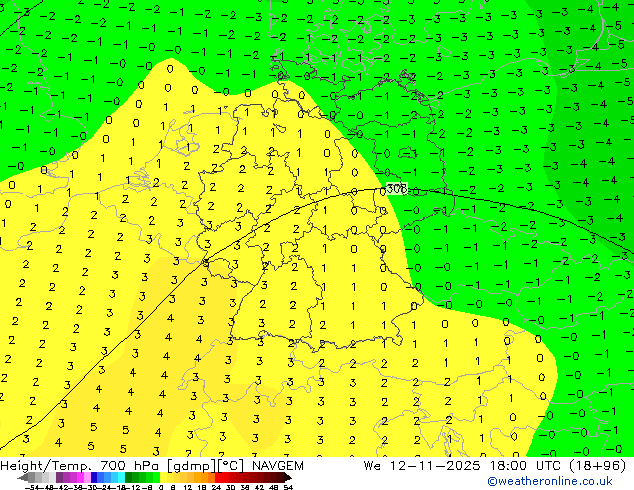This screenshot has height=490, width=634.
Task: Click the NAVGEM model name in the caption
Action: 277,466
